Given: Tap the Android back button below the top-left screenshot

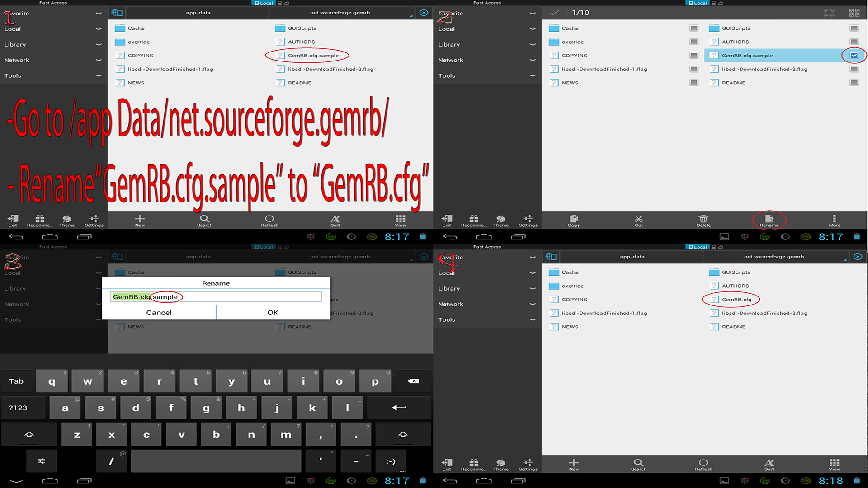Looking at the screenshot, I should (16, 237).
